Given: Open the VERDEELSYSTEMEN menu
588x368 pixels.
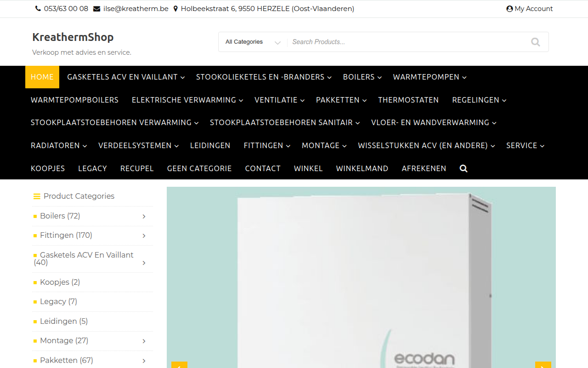Looking at the screenshot, I should (138, 145).
